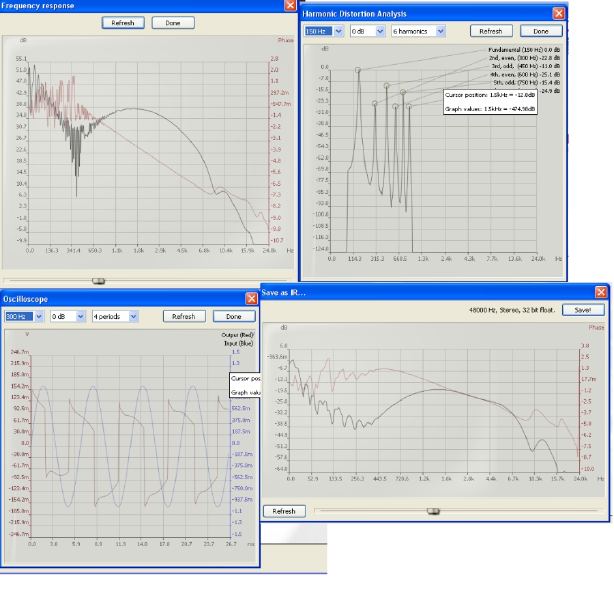Click the slider handle in Save as IR

(x=433, y=511)
